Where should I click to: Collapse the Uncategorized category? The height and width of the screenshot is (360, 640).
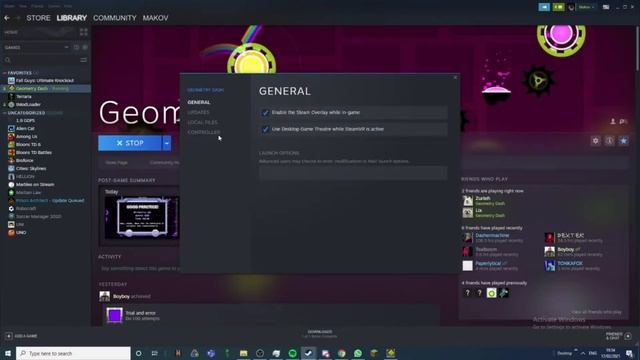coord(4,113)
